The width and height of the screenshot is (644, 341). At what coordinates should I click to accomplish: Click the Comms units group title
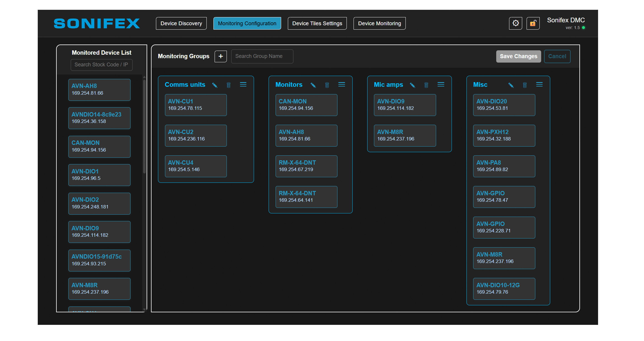[185, 85]
